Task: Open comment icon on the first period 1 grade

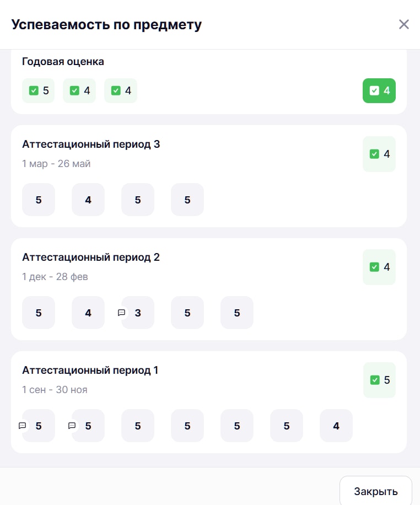Action: tap(22, 426)
